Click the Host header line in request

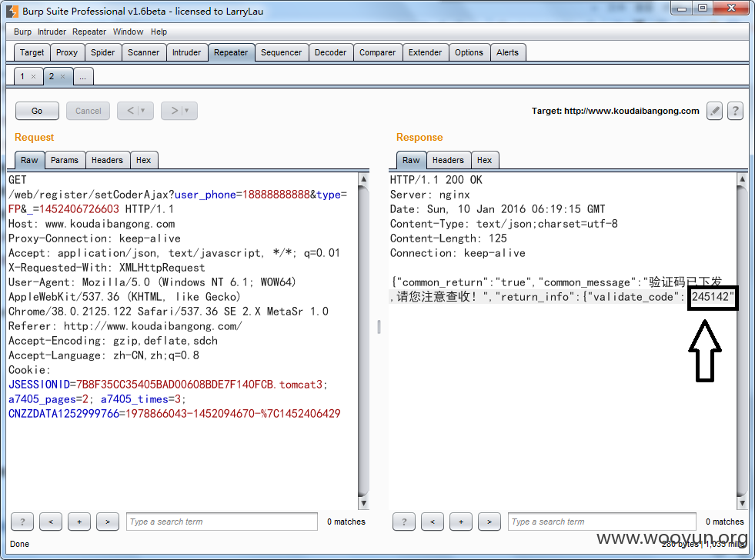[92, 224]
